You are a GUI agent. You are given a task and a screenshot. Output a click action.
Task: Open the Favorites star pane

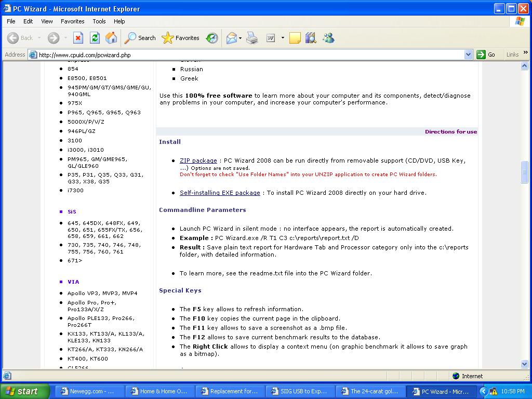(180, 38)
